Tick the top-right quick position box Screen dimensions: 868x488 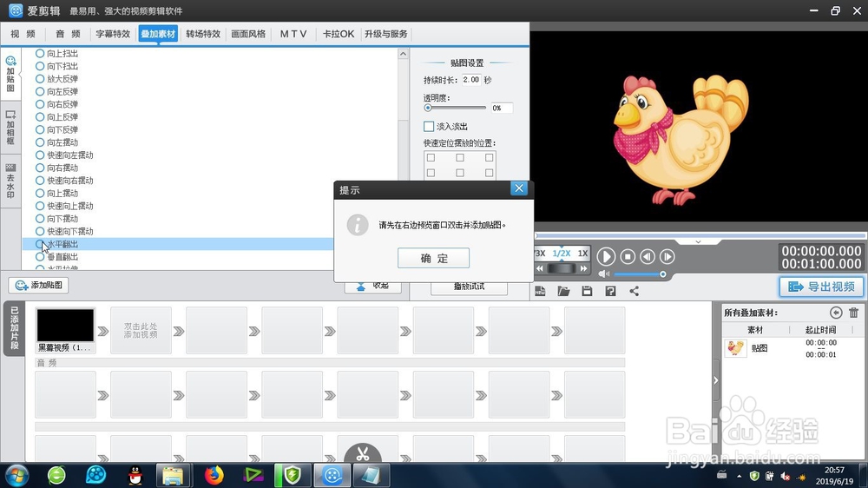(489, 157)
